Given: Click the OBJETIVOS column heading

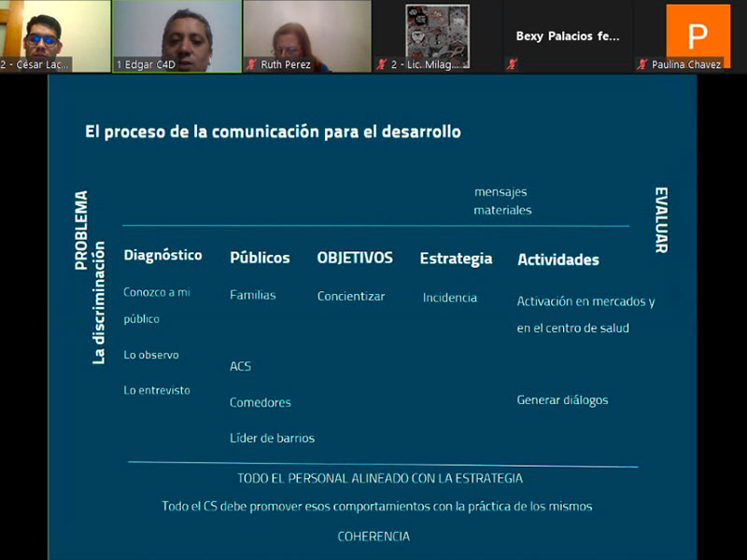Looking at the screenshot, I should pyautogui.click(x=355, y=258).
